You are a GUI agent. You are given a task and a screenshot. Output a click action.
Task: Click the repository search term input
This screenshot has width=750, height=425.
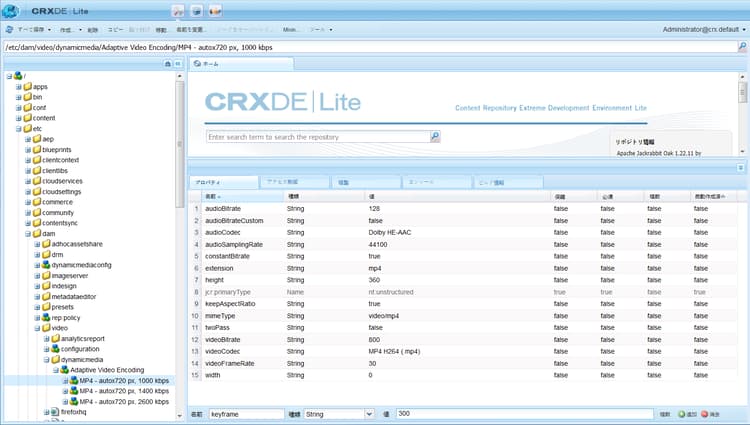click(319, 137)
